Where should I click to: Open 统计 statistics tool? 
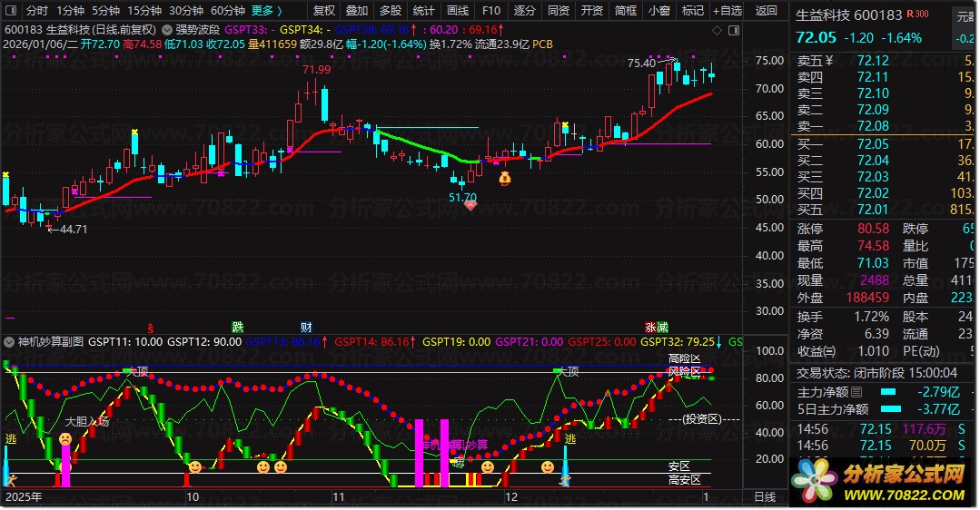click(x=424, y=11)
